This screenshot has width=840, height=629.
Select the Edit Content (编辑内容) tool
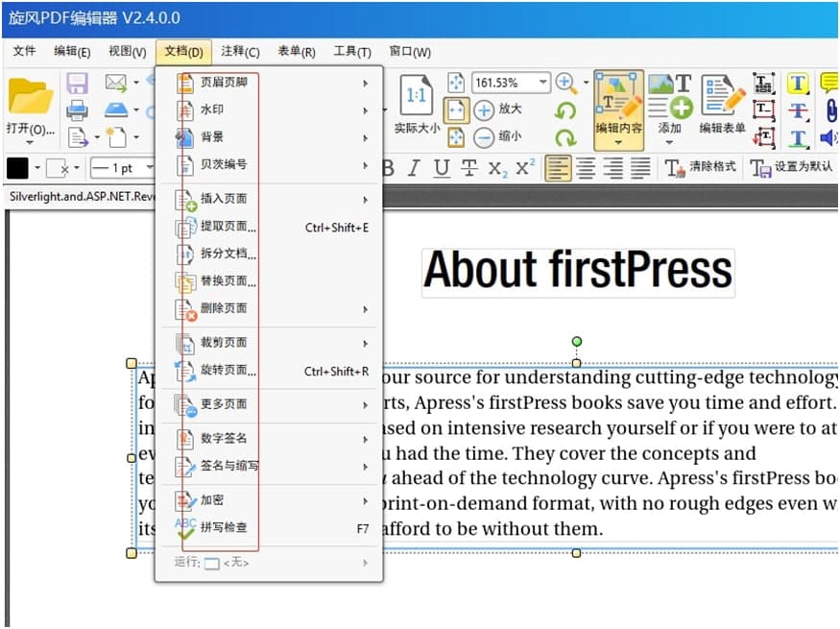[619, 109]
